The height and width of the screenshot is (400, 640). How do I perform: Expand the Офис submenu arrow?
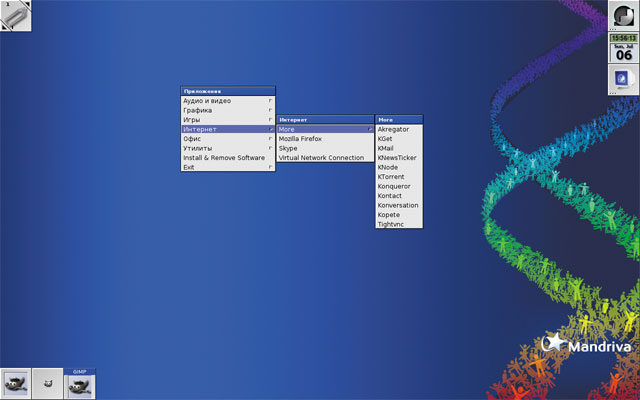(270, 139)
